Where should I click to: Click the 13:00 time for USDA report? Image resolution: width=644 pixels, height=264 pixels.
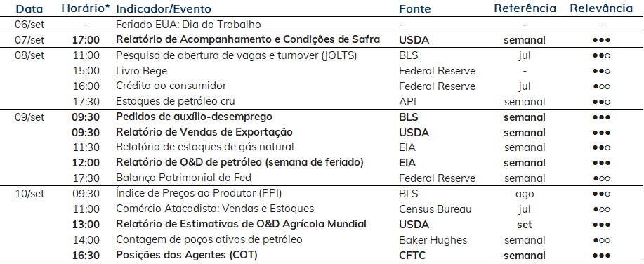pos(86,225)
